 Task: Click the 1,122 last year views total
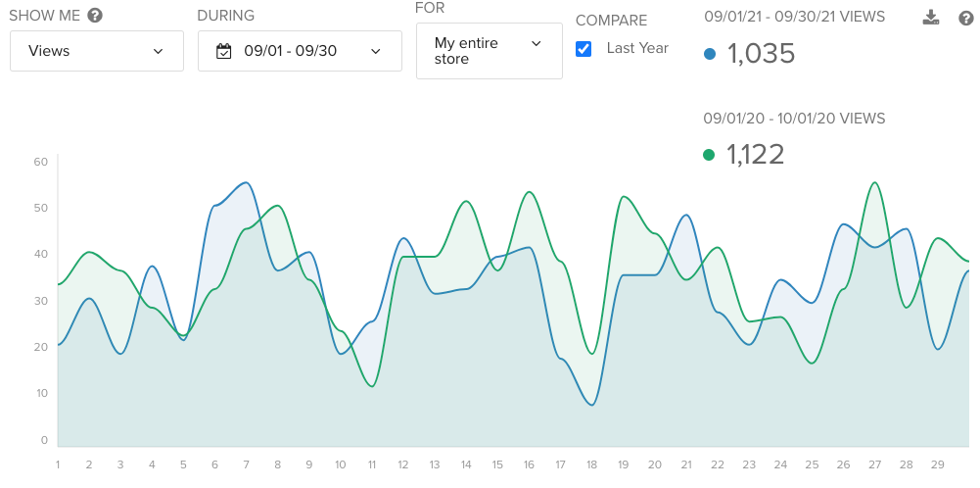755,155
